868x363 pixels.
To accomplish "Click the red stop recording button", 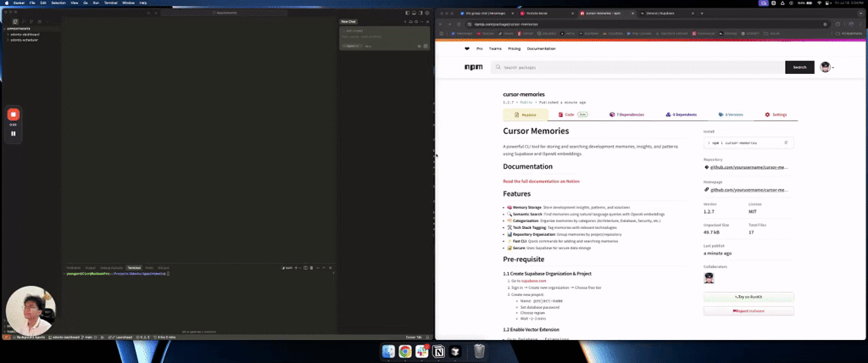I will pos(13,114).
